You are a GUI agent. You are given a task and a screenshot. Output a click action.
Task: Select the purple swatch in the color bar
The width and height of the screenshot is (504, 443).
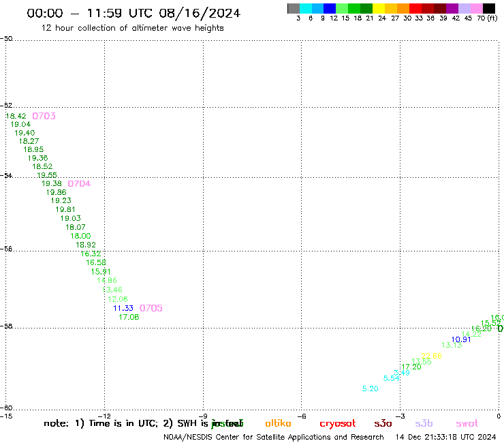pos(452,8)
